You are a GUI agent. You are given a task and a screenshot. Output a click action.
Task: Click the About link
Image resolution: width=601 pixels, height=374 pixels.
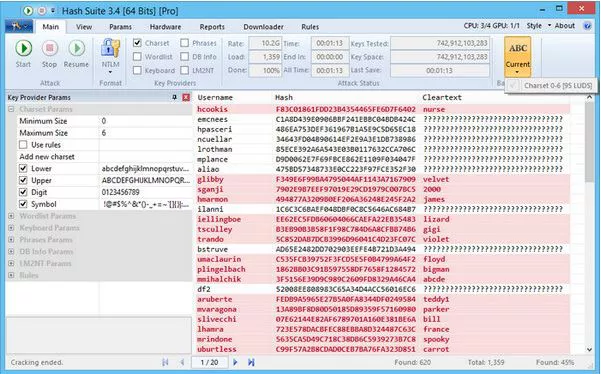point(565,26)
